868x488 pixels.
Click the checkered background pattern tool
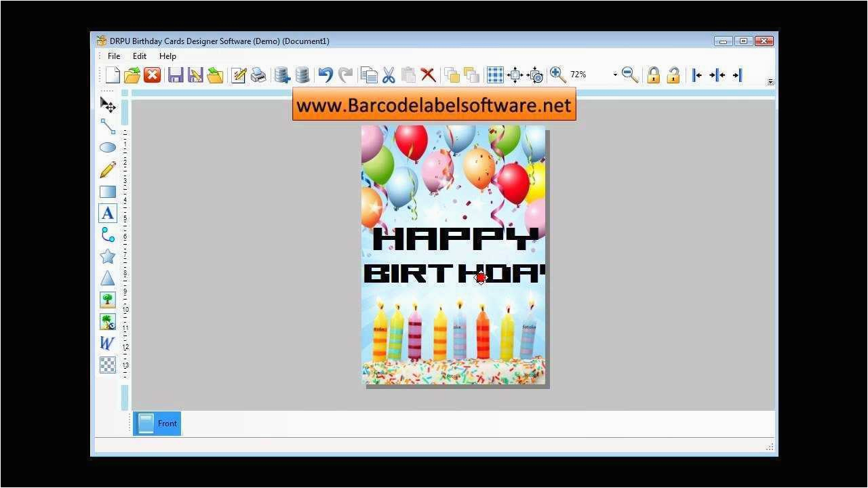point(108,365)
